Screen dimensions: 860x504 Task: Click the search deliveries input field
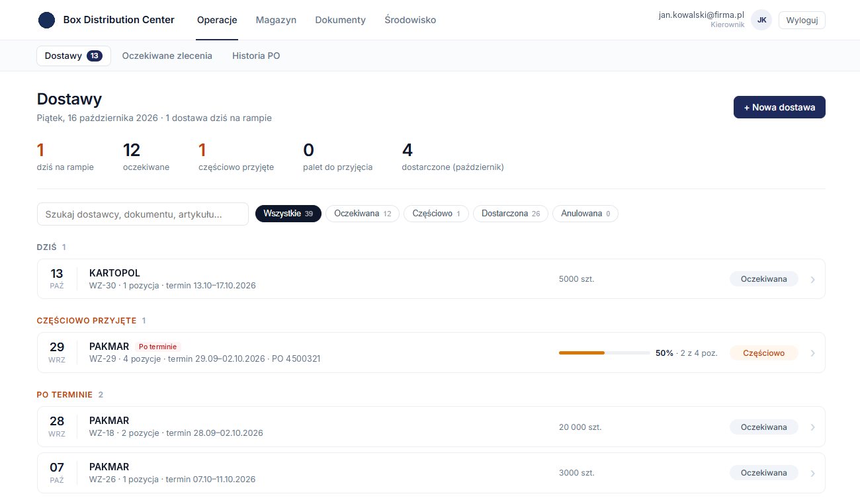point(143,214)
